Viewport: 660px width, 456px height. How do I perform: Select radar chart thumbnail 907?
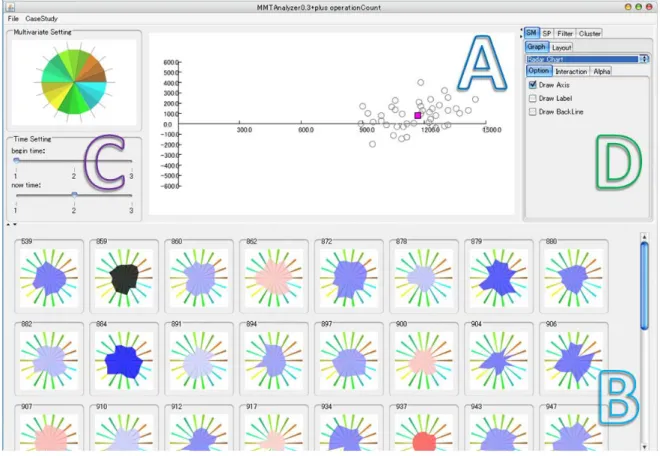pos(49,432)
